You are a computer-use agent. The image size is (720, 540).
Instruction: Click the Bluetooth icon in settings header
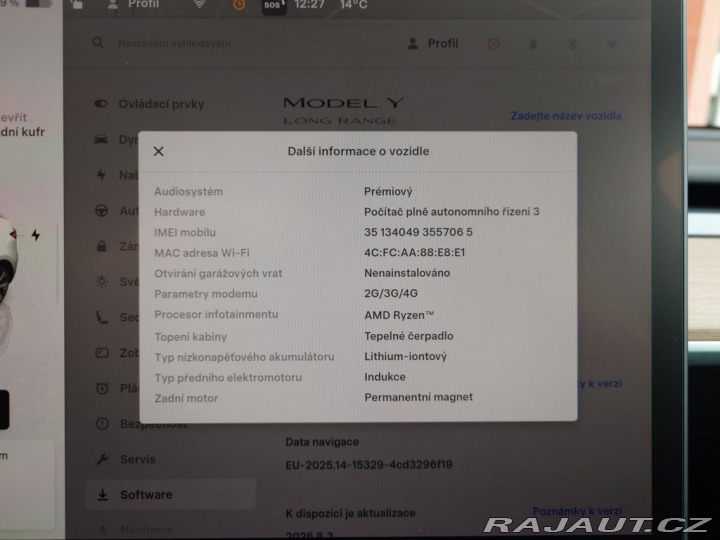(572, 44)
